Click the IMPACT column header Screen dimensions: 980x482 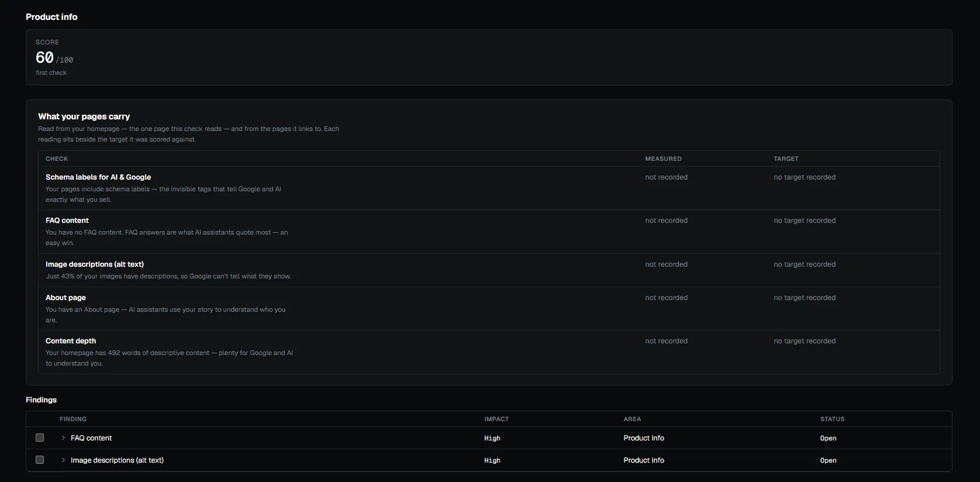coord(496,419)
